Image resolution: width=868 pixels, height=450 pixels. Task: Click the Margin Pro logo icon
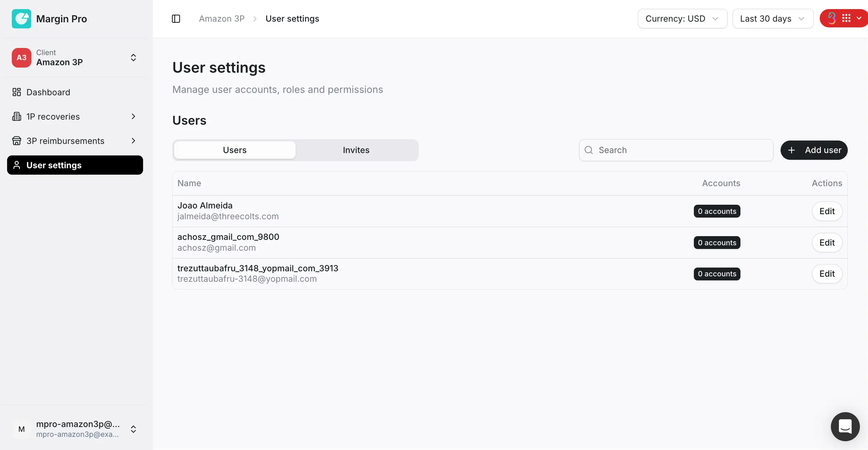[21, 19]
